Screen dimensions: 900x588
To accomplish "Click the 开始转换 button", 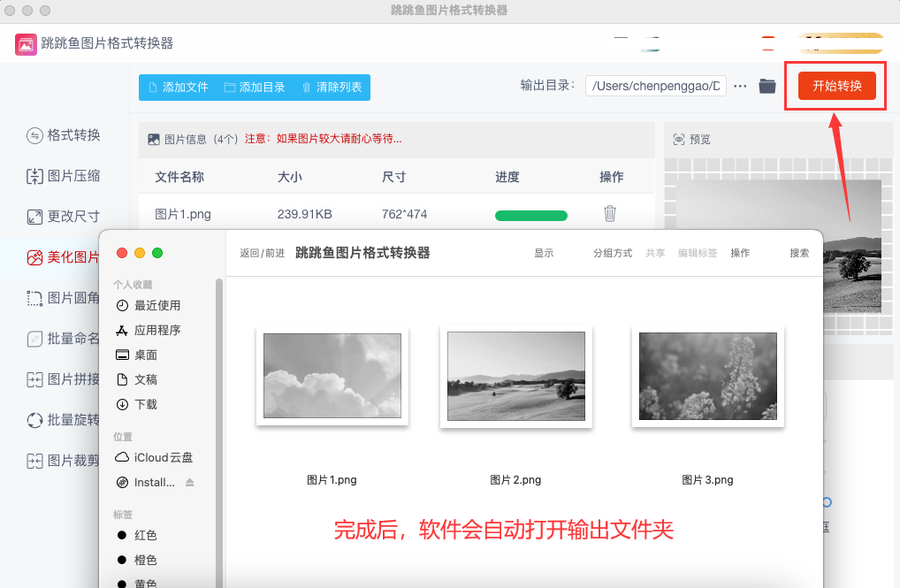I will (836, 86).
